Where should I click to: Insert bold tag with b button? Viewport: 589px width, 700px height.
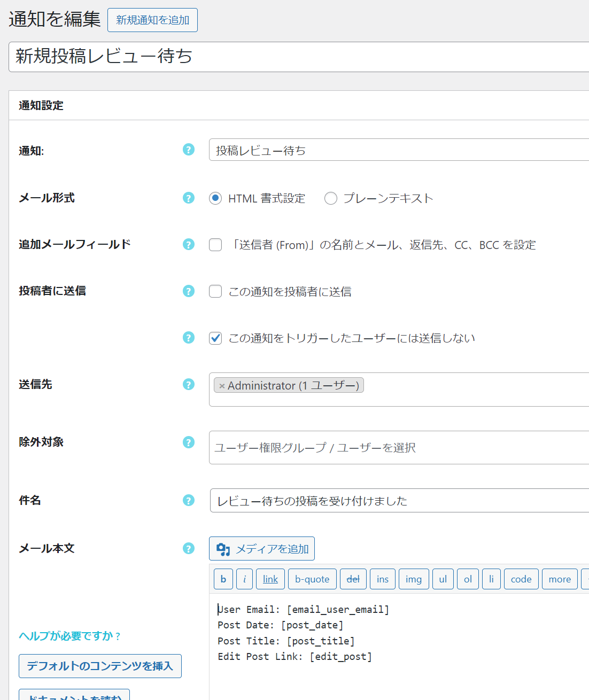(223, 579)
